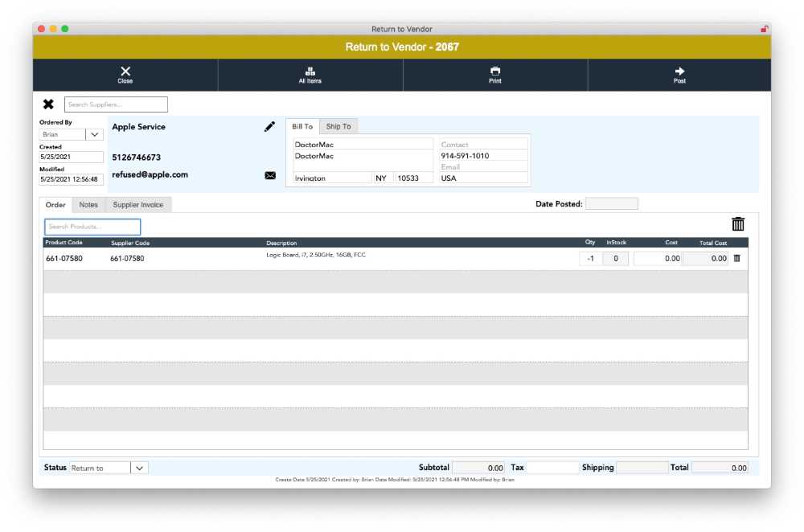Select the Bill To tab
Image resolution: width=804 pixels, height=532 pixels.
click(302, 127)
